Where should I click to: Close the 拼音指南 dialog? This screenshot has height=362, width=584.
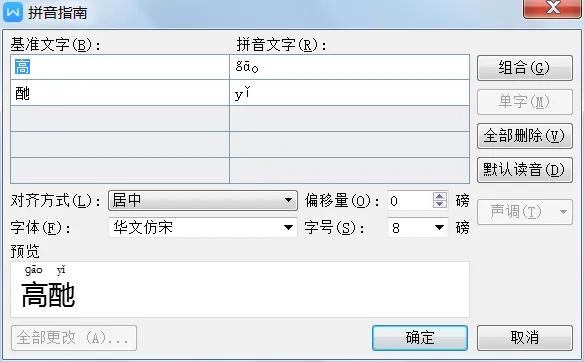pos(552,8)
